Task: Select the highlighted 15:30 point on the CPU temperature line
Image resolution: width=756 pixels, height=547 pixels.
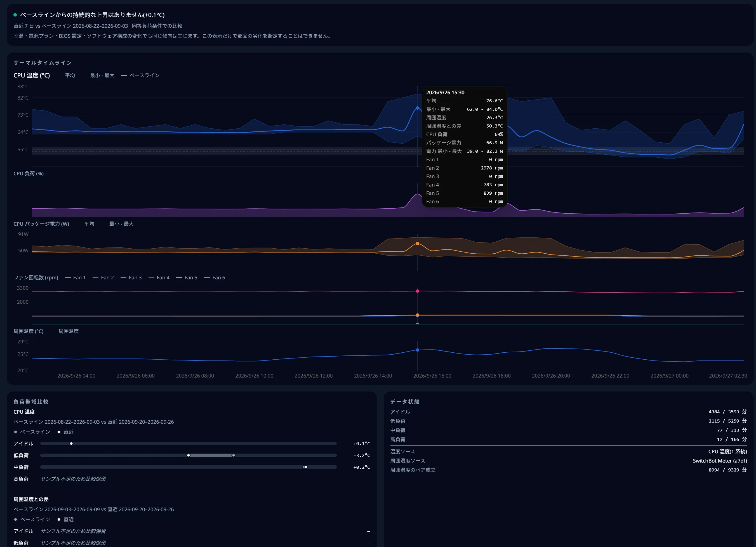Action: tap(417, 108)
